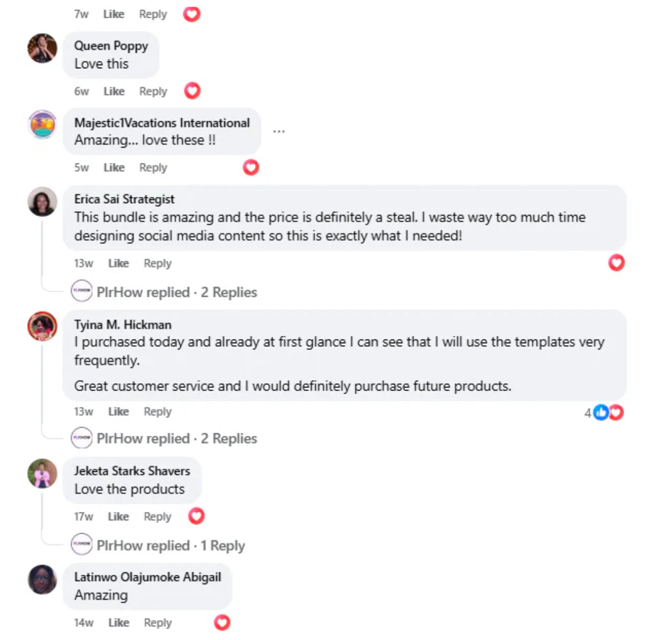Click heart reaction on Majestic1Vacations comment
The height and width of the screenshot is (640, 672).
coord(251,168)
